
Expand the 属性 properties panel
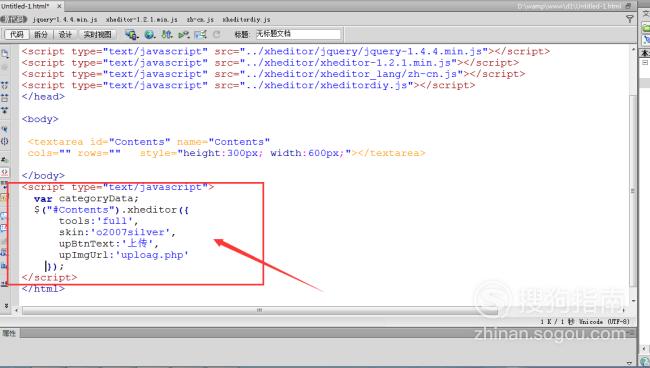9,333
